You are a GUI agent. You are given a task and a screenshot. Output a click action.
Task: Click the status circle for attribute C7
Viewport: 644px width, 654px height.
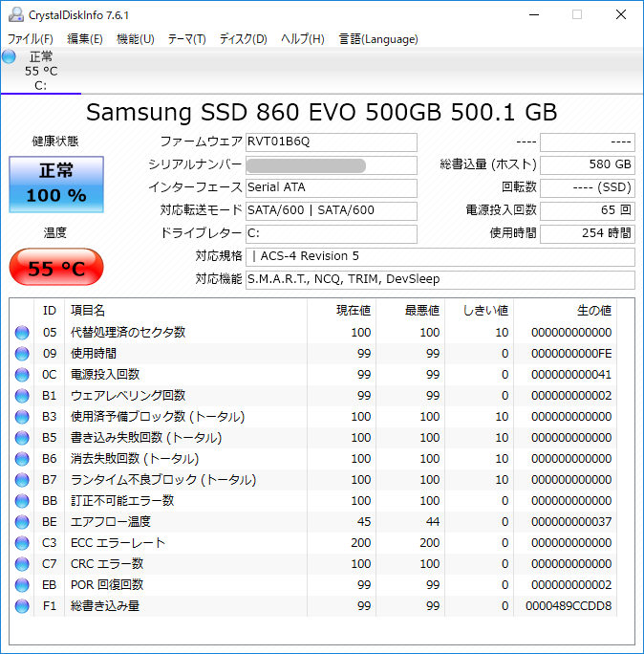(22, 564)
